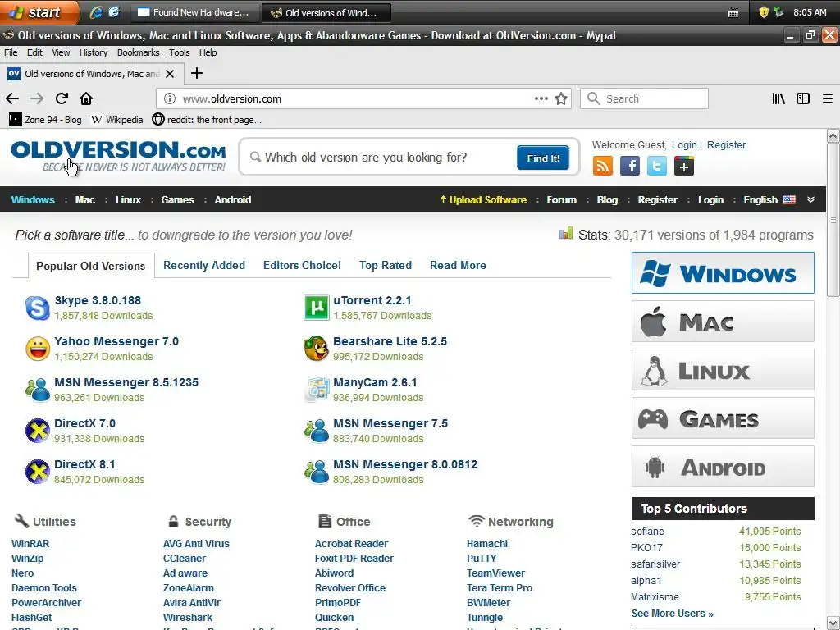Open the History menu
Viewport: 840px width, 630px height.
click(94, 52)
